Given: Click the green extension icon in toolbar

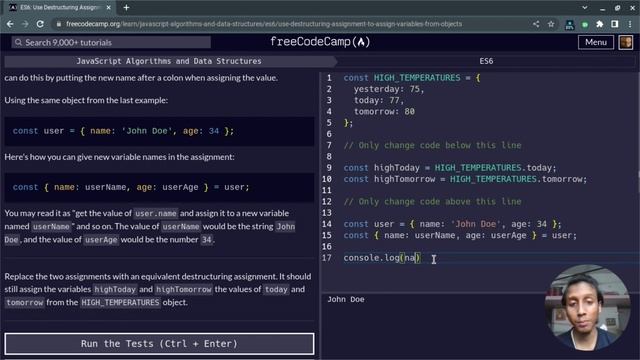Looking at the screenshot, I should (585, 24).
